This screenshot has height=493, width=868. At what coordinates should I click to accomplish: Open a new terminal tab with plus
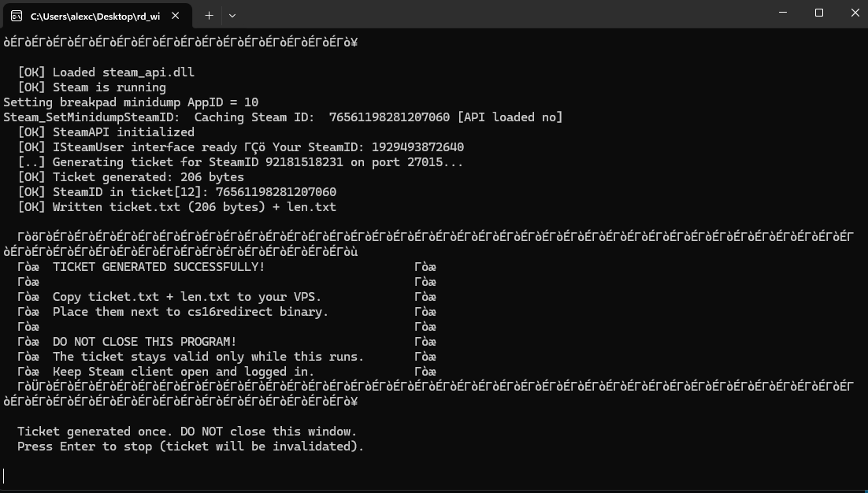tap(209, 16)
